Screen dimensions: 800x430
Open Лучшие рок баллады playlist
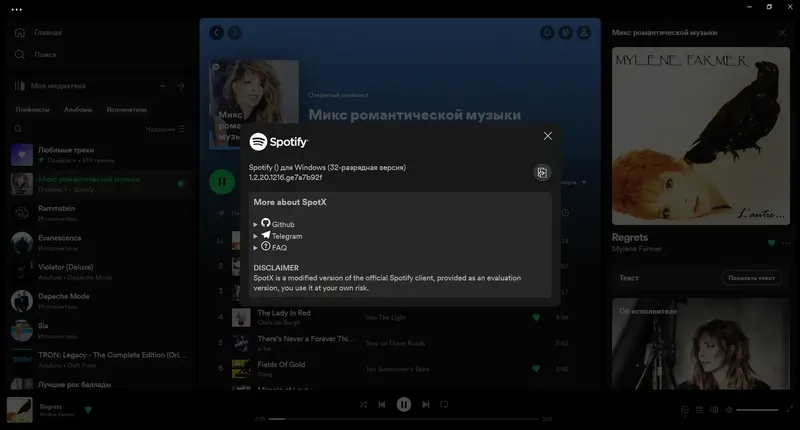pyautogui.click(x=98, y=384)
